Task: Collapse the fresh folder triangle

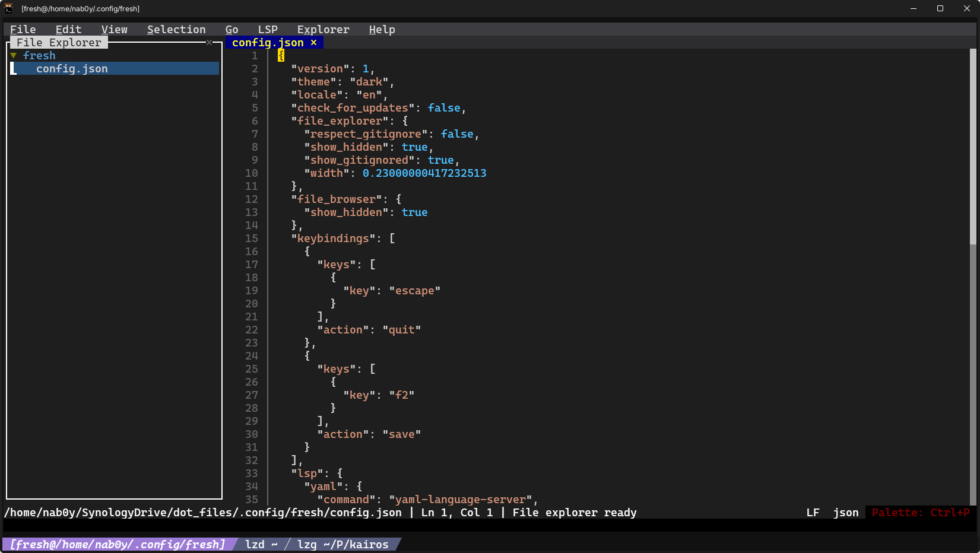Action: [13, 56]
